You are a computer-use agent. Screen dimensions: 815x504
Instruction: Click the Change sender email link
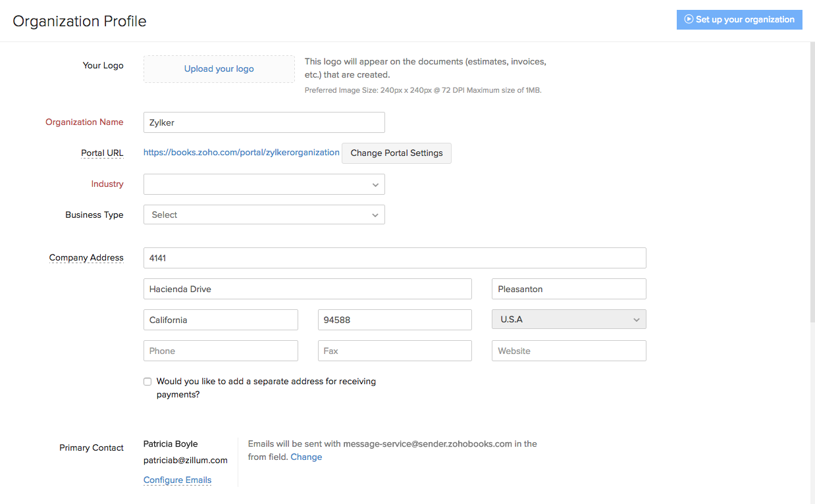[306, 457]
